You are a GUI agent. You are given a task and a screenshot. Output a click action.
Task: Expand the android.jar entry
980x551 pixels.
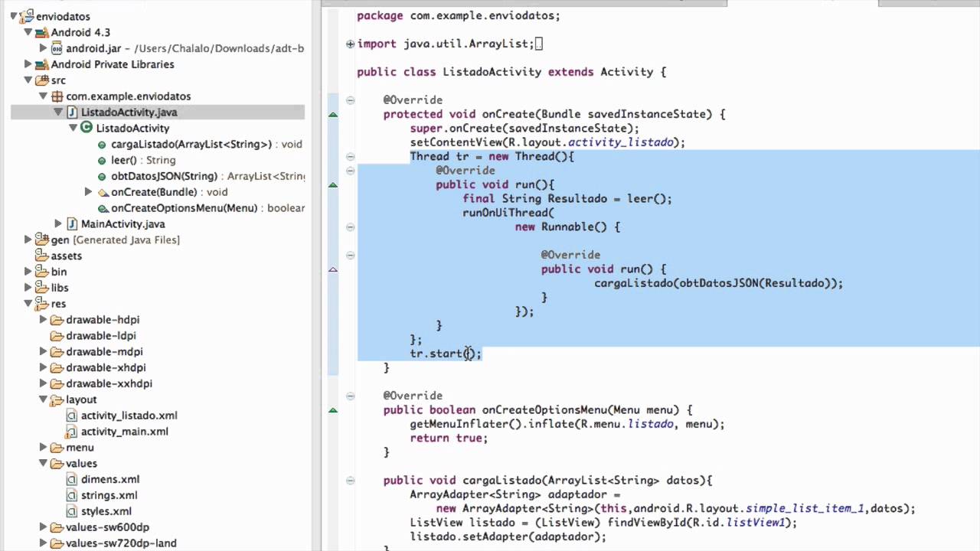coord(43,48)
